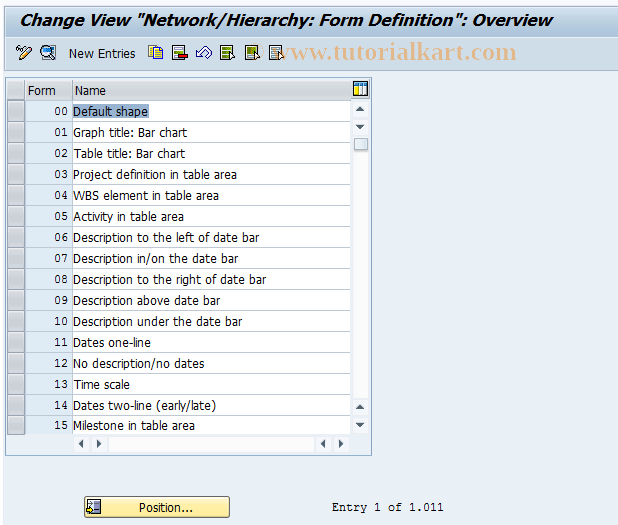Select row marker for form 14
The image size is (618, 525).
click(16, 405)
